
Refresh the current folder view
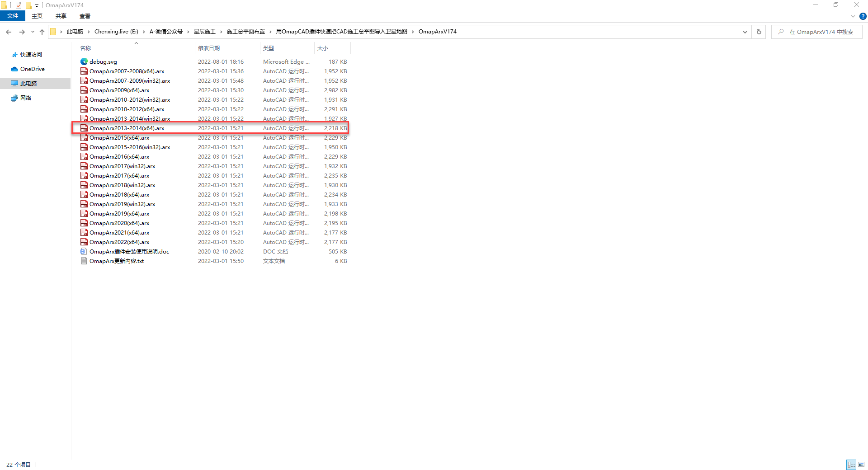759,32
